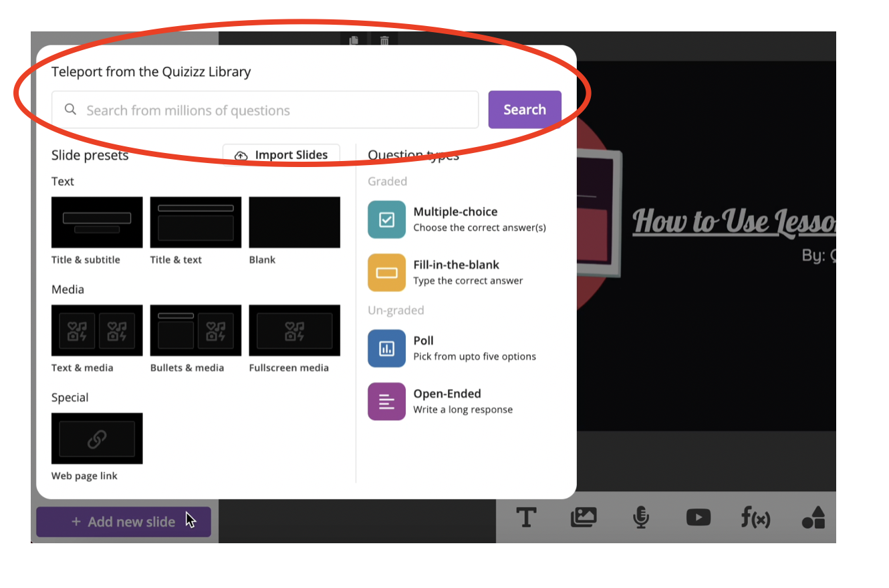This screenshot has width=889, height=588.
Task: Select the Open-Ended question type label
Action: tap(447, 394)
